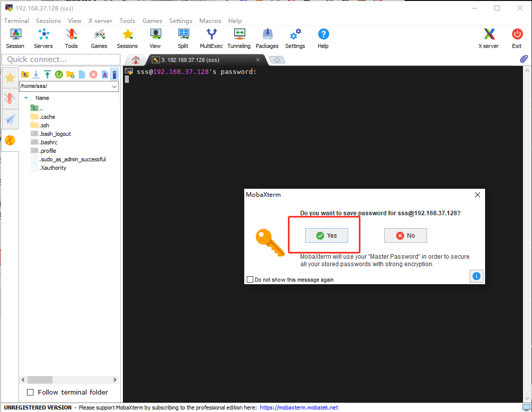This screenshot has width=532, height=412.
Task: Click the red delete icon in SFTP toolbar
Action: tap(93, 74)
